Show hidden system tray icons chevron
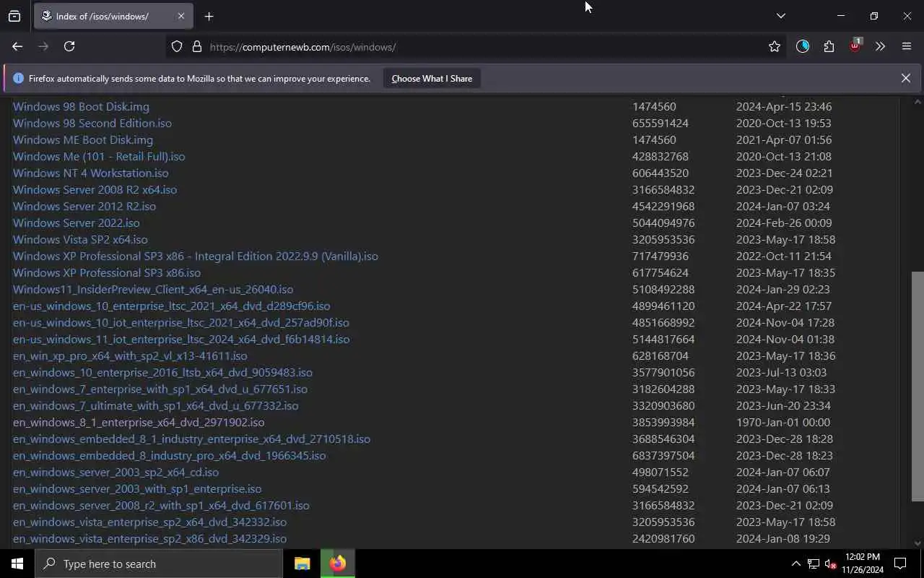The height and width of the screenshot is (578, 924). click(x=796, y=564)
